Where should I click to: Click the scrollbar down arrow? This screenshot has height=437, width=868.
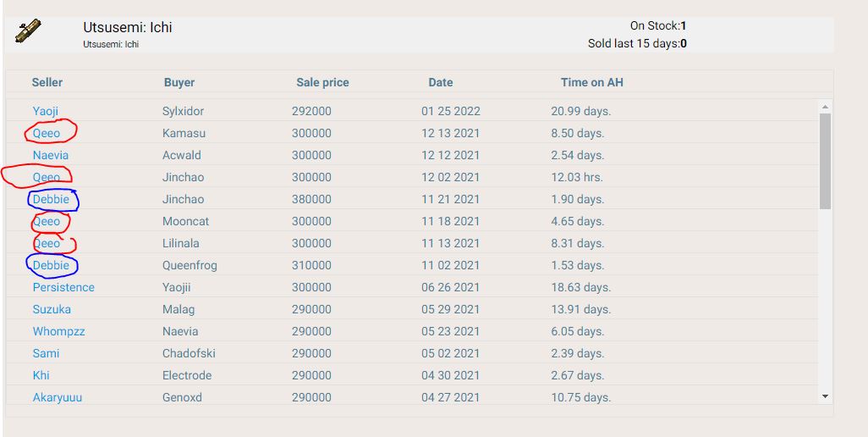[825, 396]
